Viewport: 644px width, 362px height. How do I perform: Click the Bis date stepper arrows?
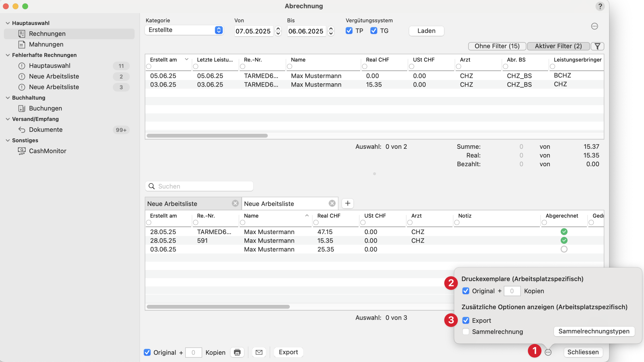(331, 31)
